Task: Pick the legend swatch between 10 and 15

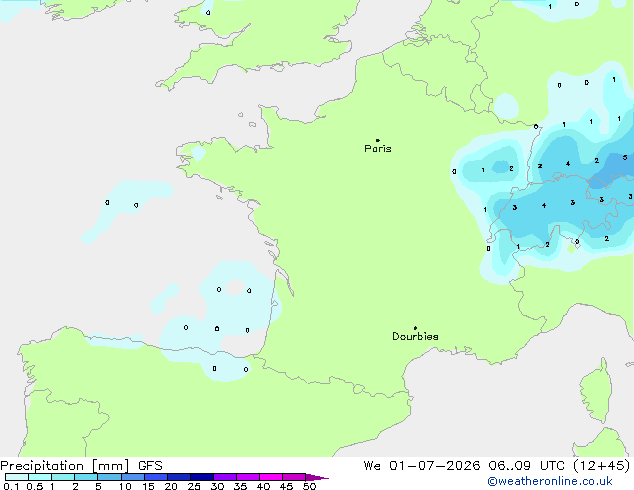Action: point(133,477)
